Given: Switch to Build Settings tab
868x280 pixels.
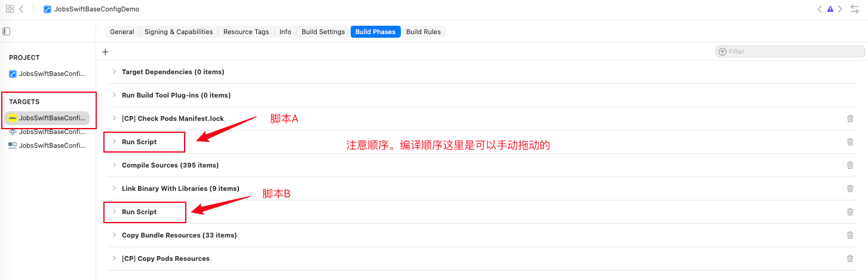Looking at the screenshot, I should pos(323,32).
